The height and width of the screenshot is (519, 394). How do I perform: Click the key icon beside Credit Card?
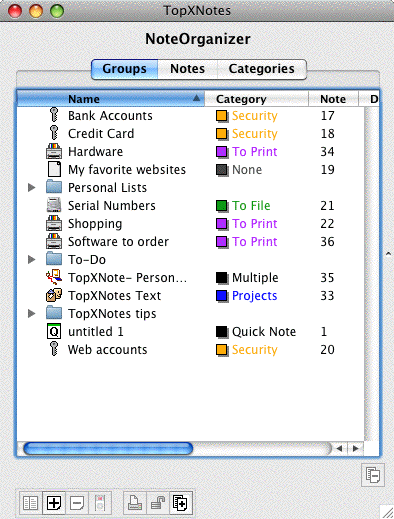click(x=54, y=133)
